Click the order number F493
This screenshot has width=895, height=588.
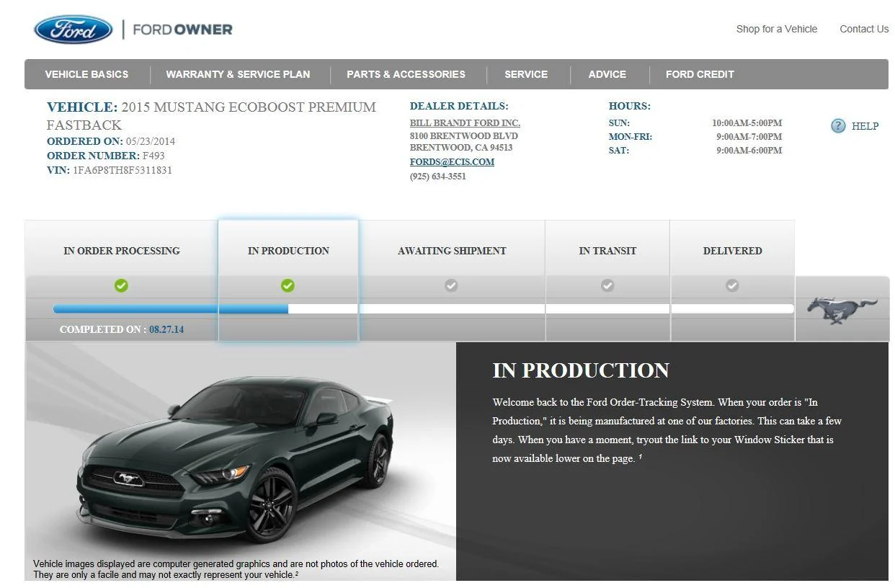pos(153,156)
